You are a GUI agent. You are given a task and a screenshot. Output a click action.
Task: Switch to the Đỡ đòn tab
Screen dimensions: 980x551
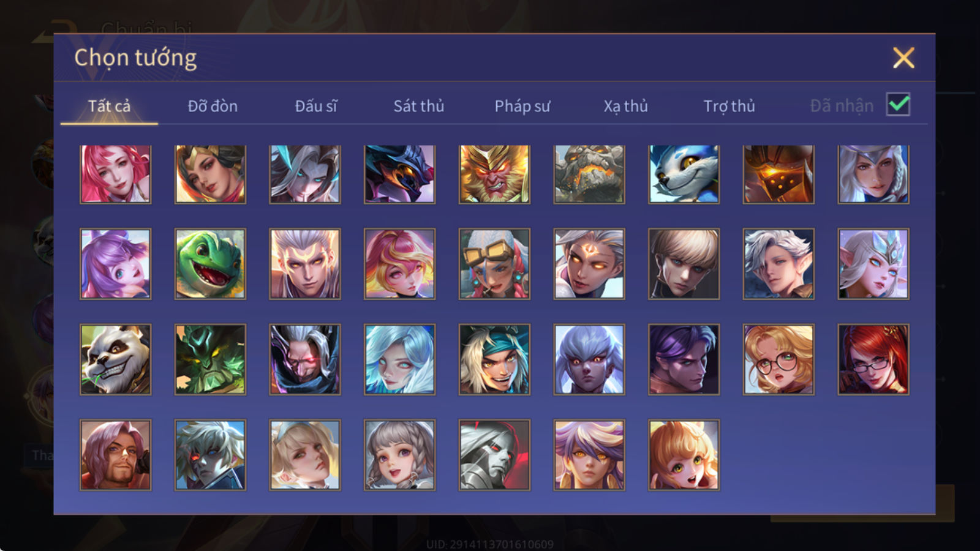(x=213, y=106)
